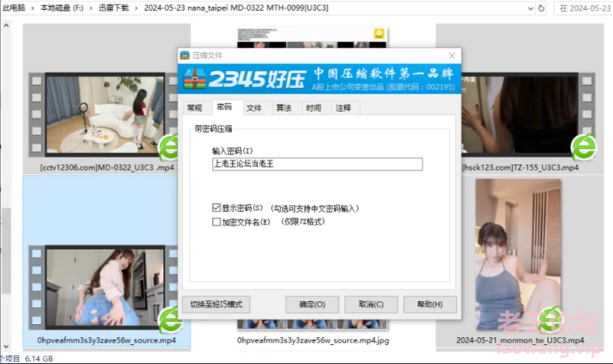The image size is (613, 364).
Task: Select the [hsck123.com]TZ-155_U3C3.mp4 thumbnail
Action: 528,114
